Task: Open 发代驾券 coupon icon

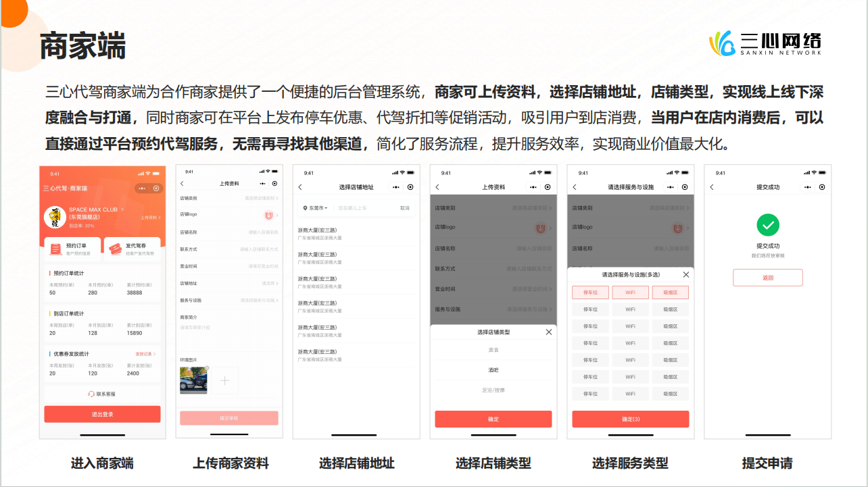Action: pos(116,249)
